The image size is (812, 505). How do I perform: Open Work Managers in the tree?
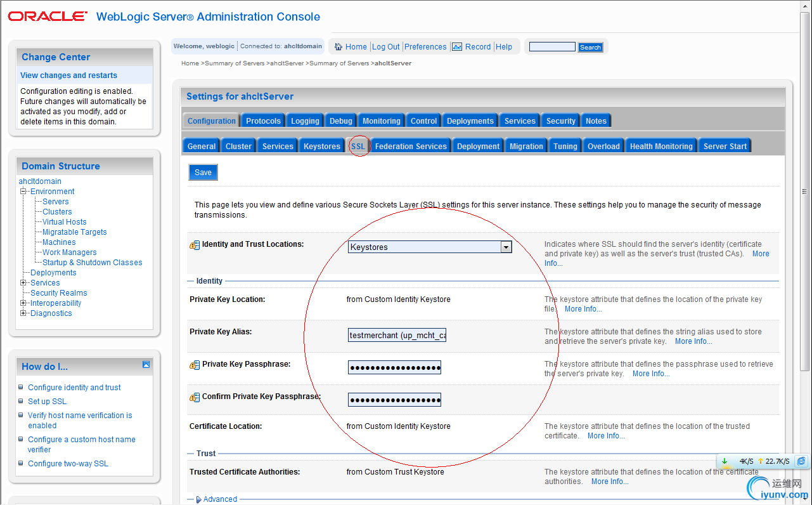click(70, 253)
